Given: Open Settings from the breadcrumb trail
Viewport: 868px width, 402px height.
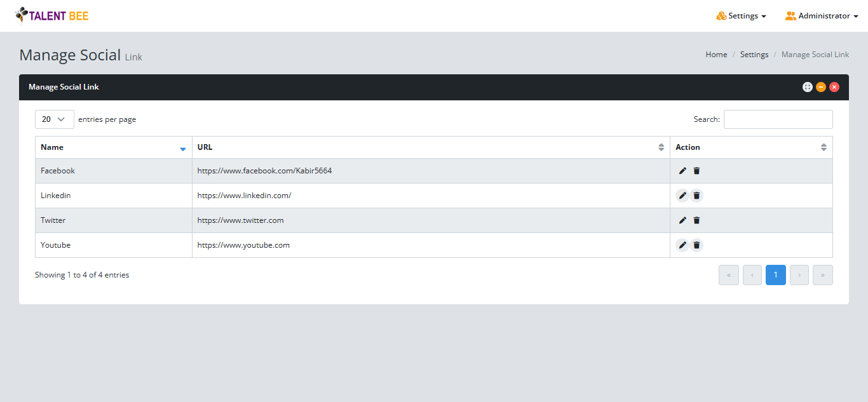Looking at the screenshot, I should click(754, 54).
